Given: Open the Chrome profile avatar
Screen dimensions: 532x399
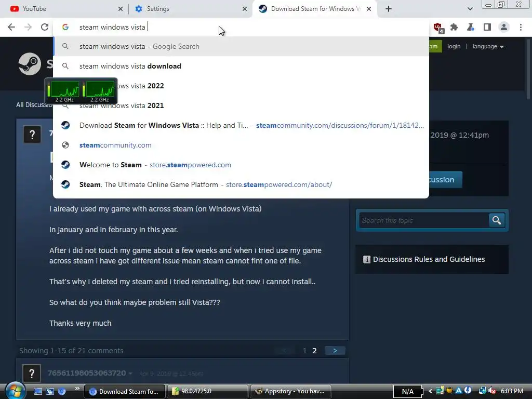Looking at the screenshot, I should (x=504, y=27).
